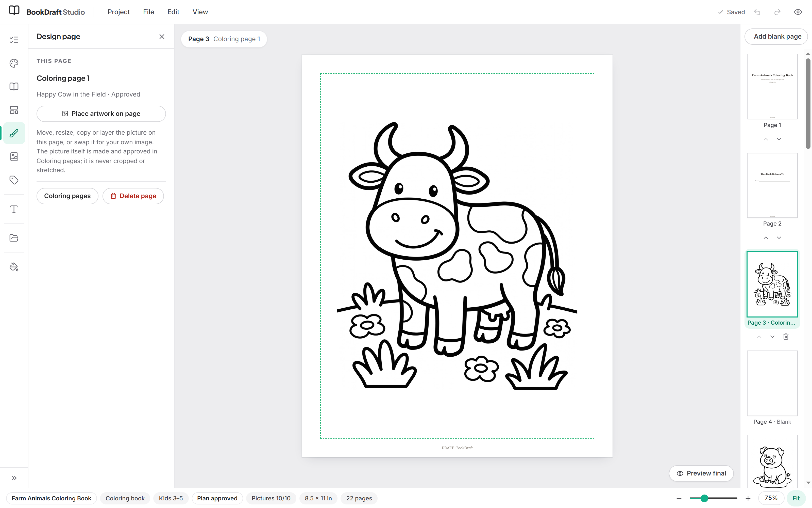The width and height of the screenshot is (812, 508).
Task: Expand sidebar with double-chevron icon
Action: click(14, 478)
